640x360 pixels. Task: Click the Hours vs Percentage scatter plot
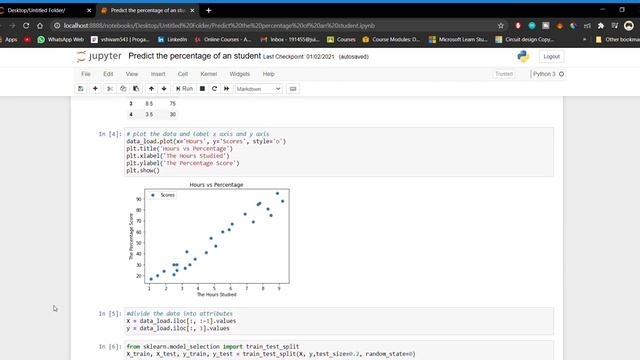209,239
